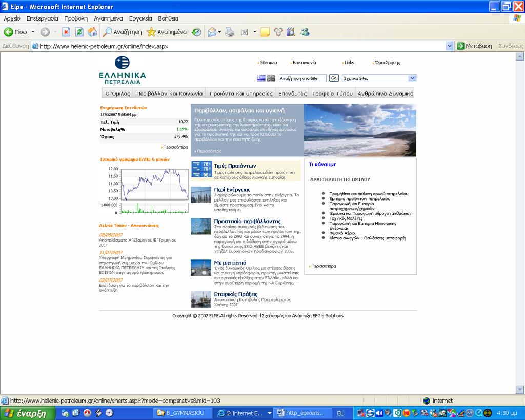Open the Εργαλεία menu
Image resolution: width=525 pixels, height=420 pixels.
pos(140,18)
